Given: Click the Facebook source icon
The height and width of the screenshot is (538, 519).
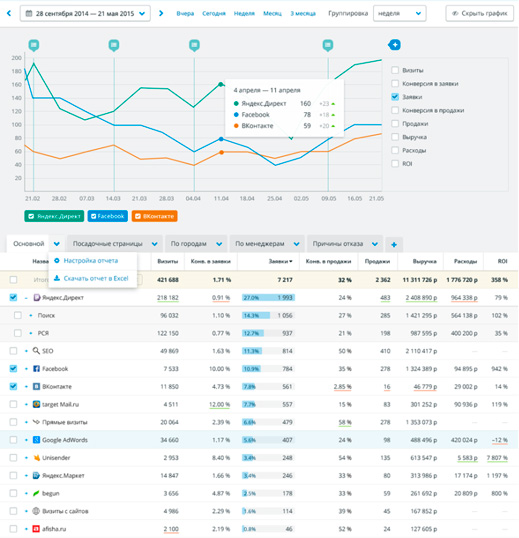Looking at the screenshot, I should [36, 369].
